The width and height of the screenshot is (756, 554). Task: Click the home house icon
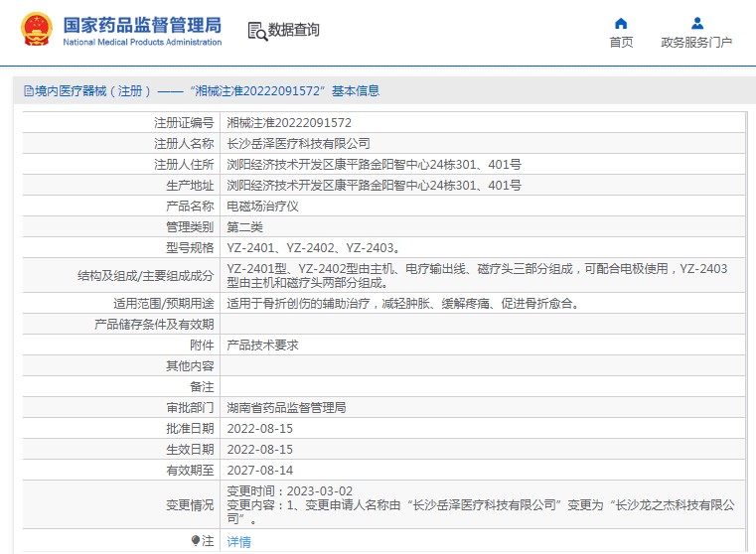point(621,23)
